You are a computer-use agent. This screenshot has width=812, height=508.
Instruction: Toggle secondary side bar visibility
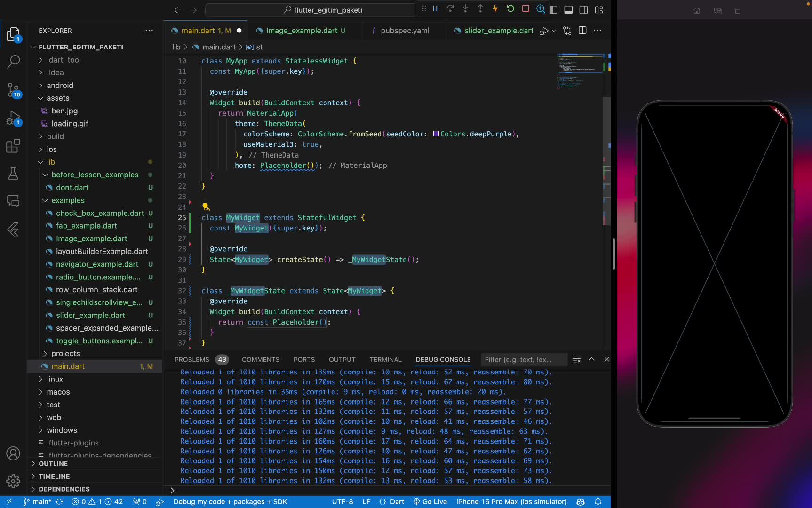point(583,9)
